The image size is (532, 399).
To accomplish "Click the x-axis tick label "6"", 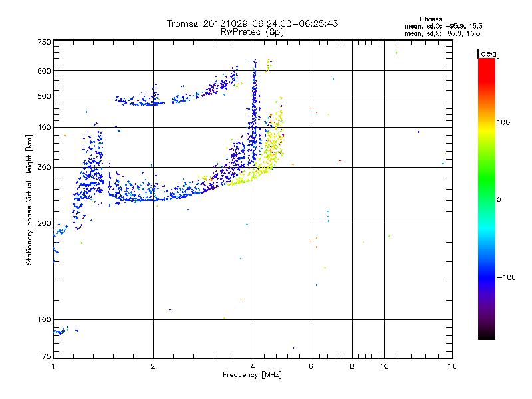I will coord(311,366).
